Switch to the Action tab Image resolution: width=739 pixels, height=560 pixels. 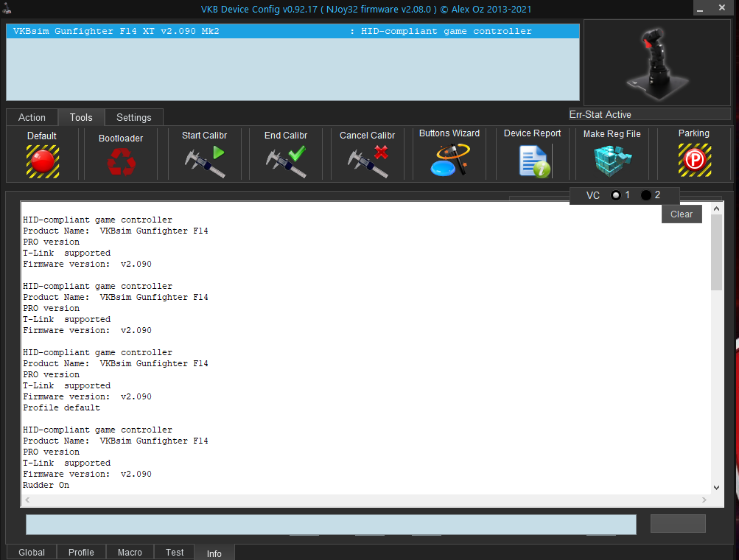click(x=32, y=117)
